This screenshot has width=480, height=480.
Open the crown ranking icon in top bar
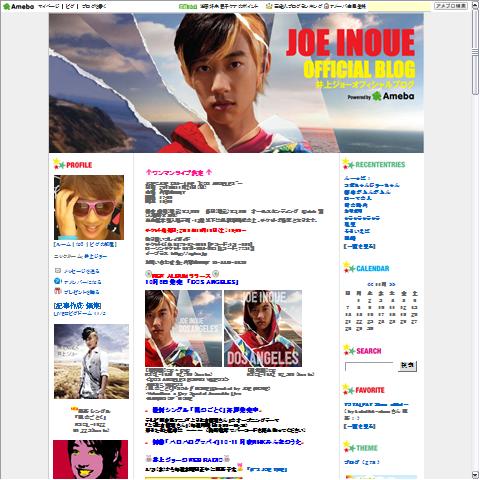(x=269, y=6)
